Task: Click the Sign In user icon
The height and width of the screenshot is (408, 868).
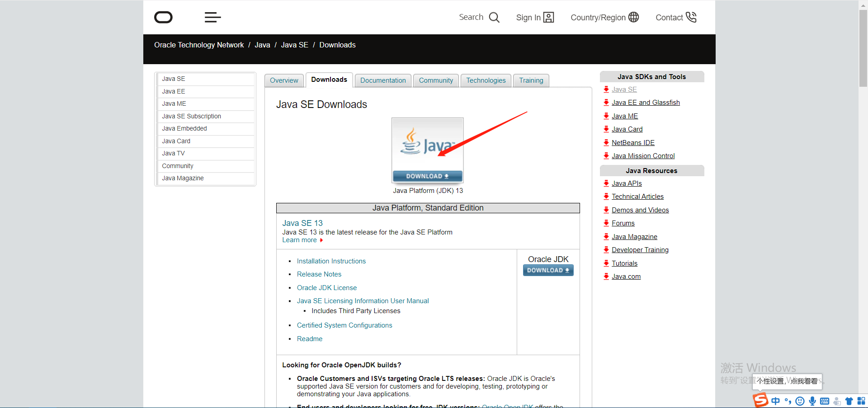Action: [x=548, y=18]
